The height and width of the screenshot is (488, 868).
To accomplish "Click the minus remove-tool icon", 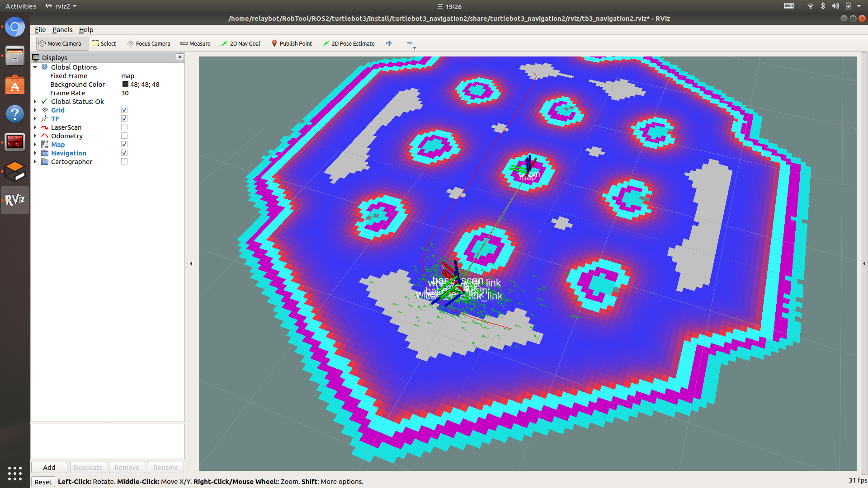I will (410, 43).
